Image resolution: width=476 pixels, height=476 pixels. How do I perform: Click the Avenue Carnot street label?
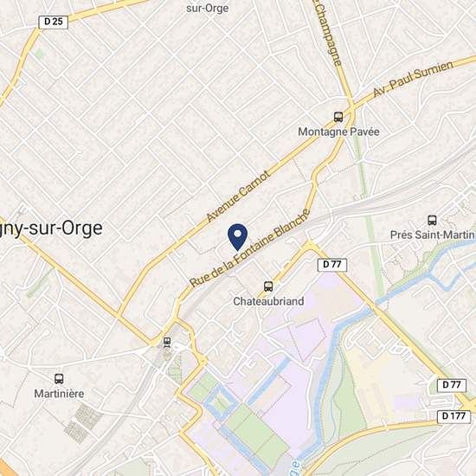(238, 196)
